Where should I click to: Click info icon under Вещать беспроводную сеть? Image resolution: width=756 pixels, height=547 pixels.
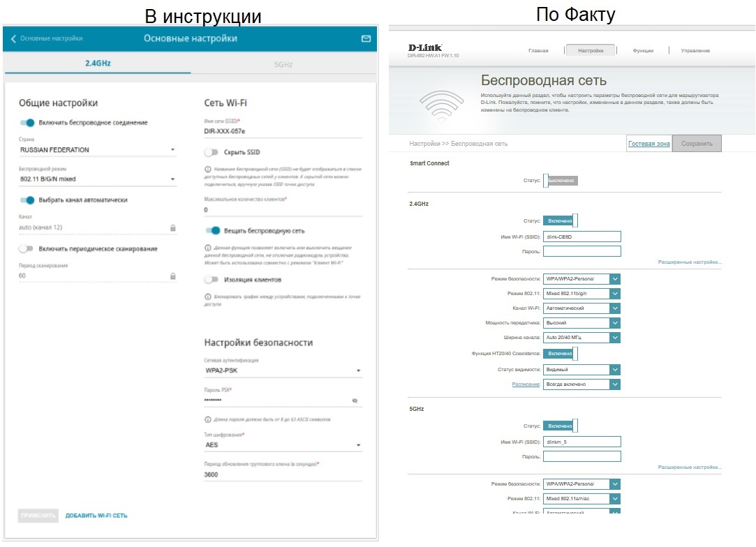pyautogui.click(x=208, y=248)
